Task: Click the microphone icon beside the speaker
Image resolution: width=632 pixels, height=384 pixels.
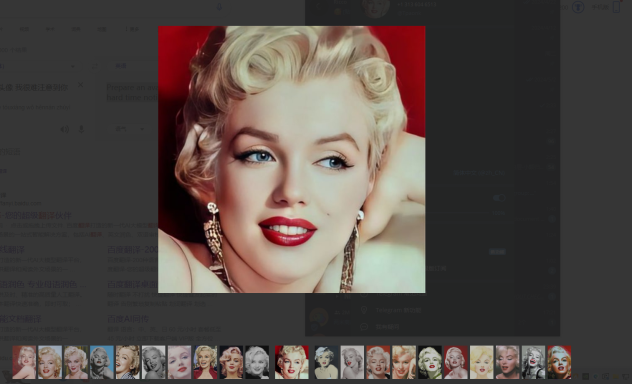Action: point(81,129)
